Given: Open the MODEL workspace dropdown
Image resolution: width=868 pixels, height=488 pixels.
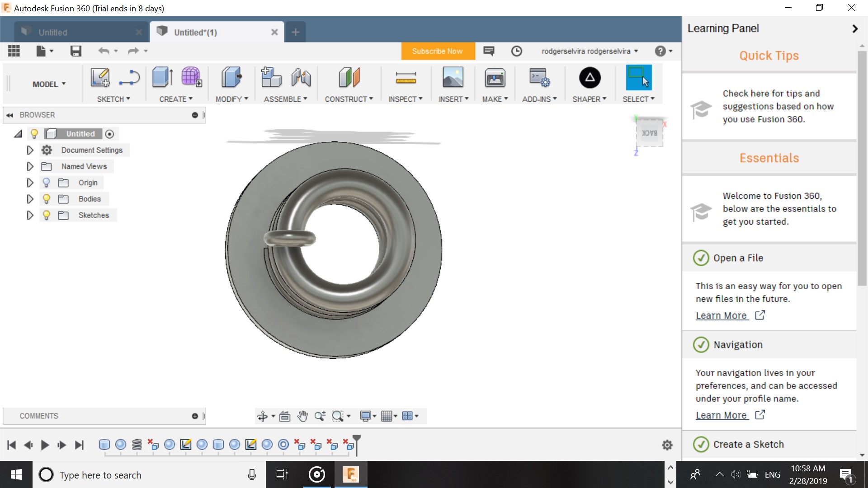Looking at the screenshot, I should pyautogui.click(x=49, y=84).
